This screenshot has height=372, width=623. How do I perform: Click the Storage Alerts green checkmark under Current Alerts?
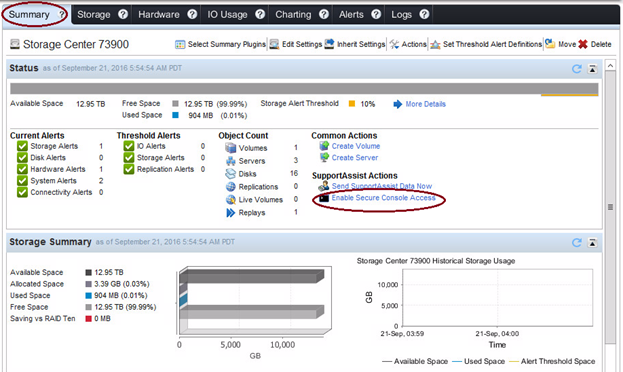click(22, 146)
